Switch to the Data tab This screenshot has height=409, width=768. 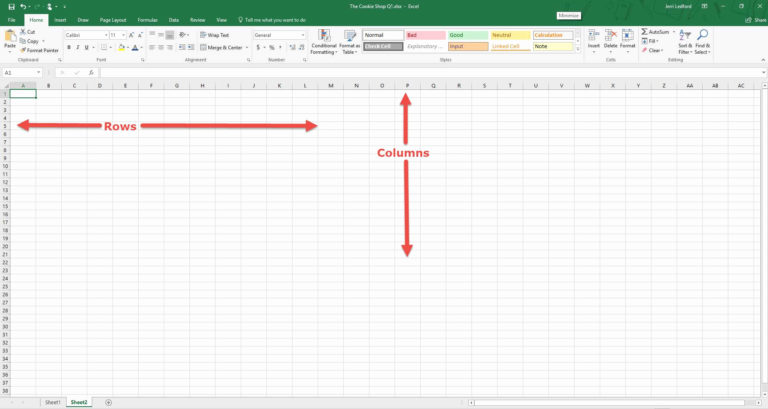point(174,20)
